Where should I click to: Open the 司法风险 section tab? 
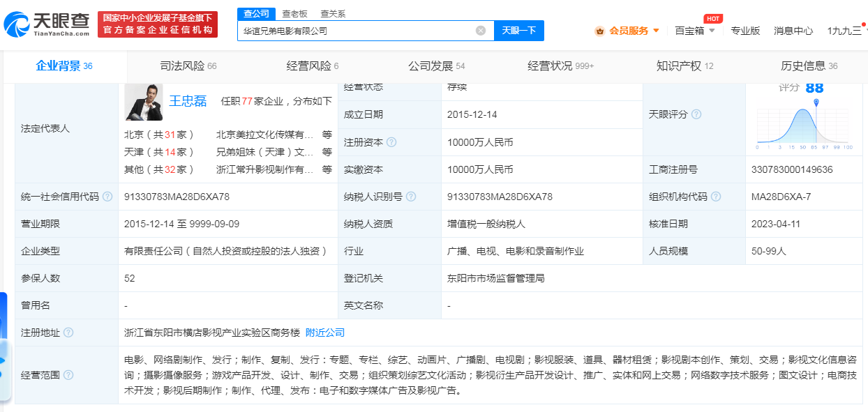pyautogui.click(x=188, y=66)
